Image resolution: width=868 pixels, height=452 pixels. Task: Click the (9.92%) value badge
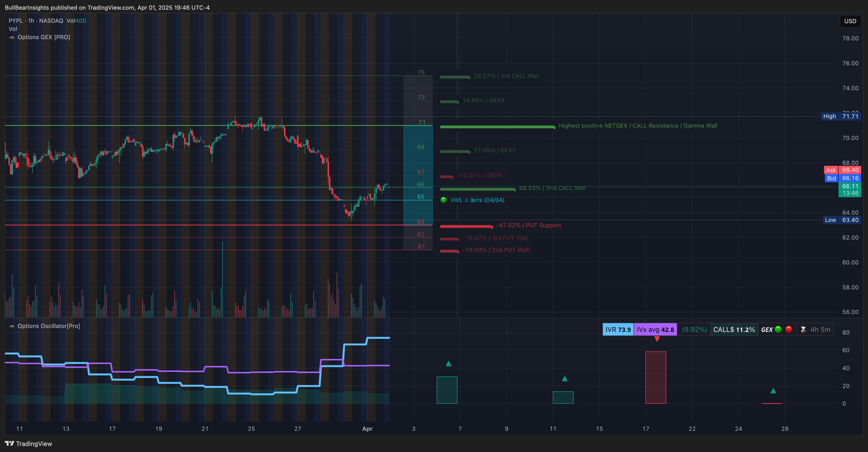(x=695, y=329)
